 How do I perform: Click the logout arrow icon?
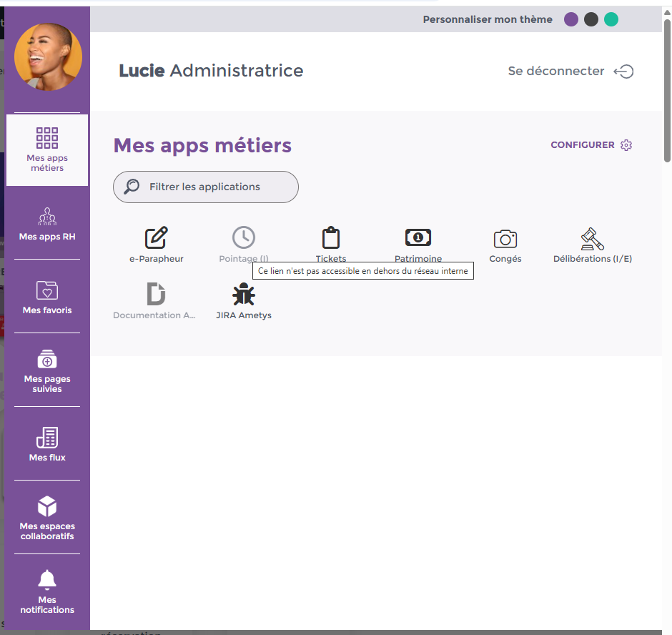(623, 72)
